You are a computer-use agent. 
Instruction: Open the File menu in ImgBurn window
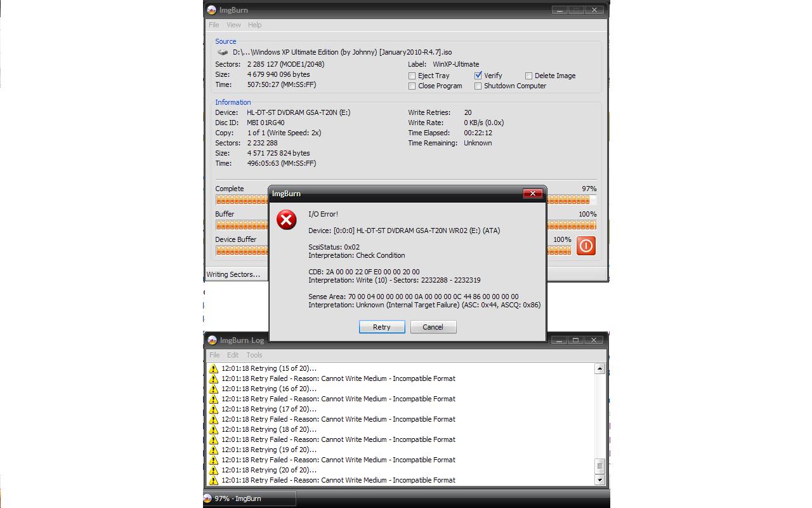[x=214, y=25]
